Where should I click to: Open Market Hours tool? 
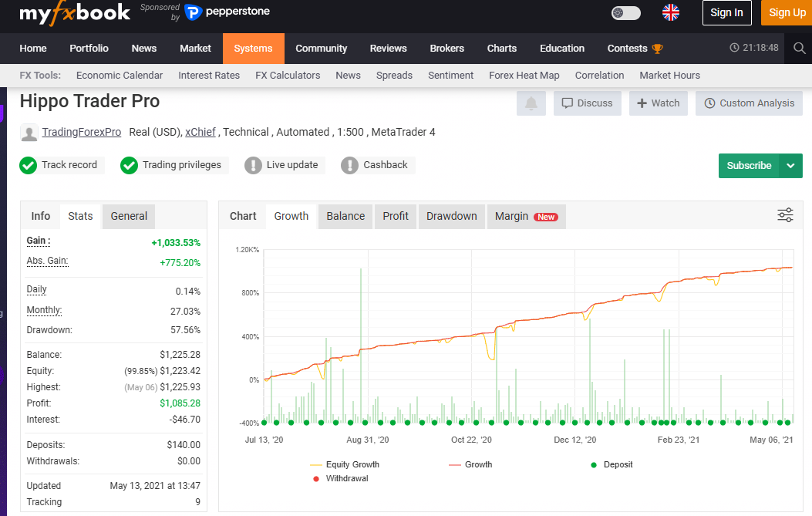point(669,75)
